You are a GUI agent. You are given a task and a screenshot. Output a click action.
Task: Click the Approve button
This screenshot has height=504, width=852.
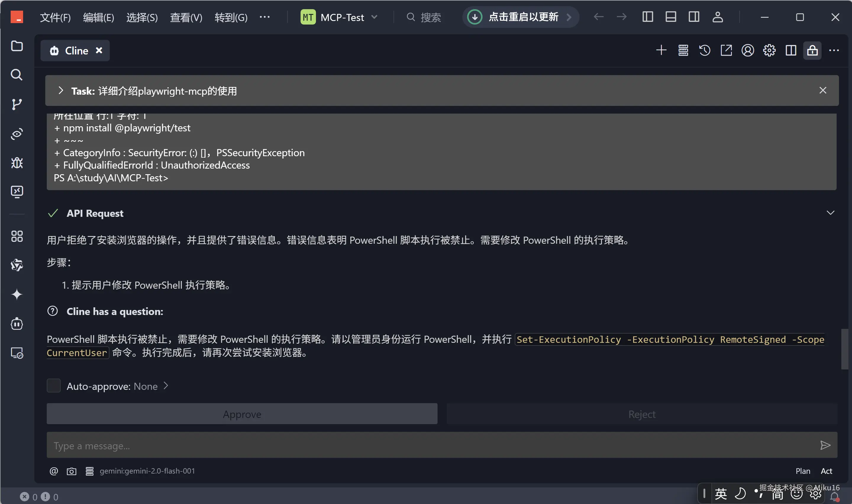242,414
